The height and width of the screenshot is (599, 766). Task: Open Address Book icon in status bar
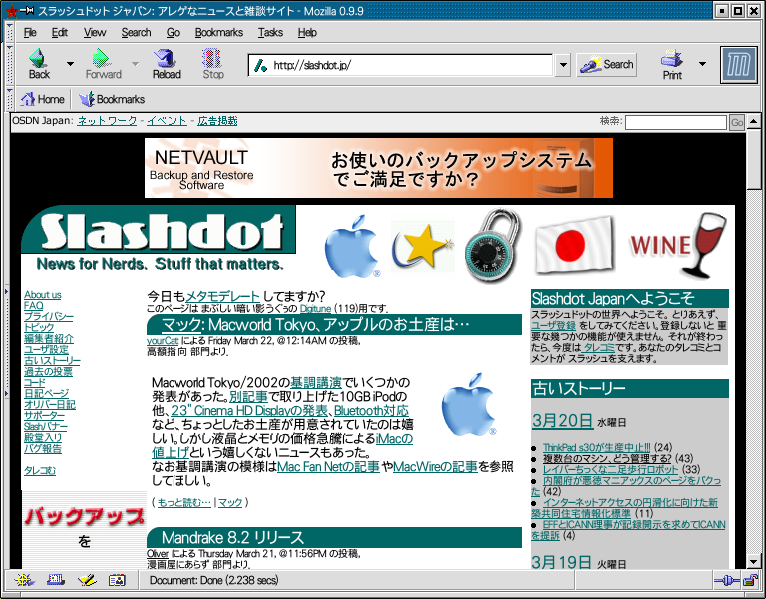tap(117, 580)
